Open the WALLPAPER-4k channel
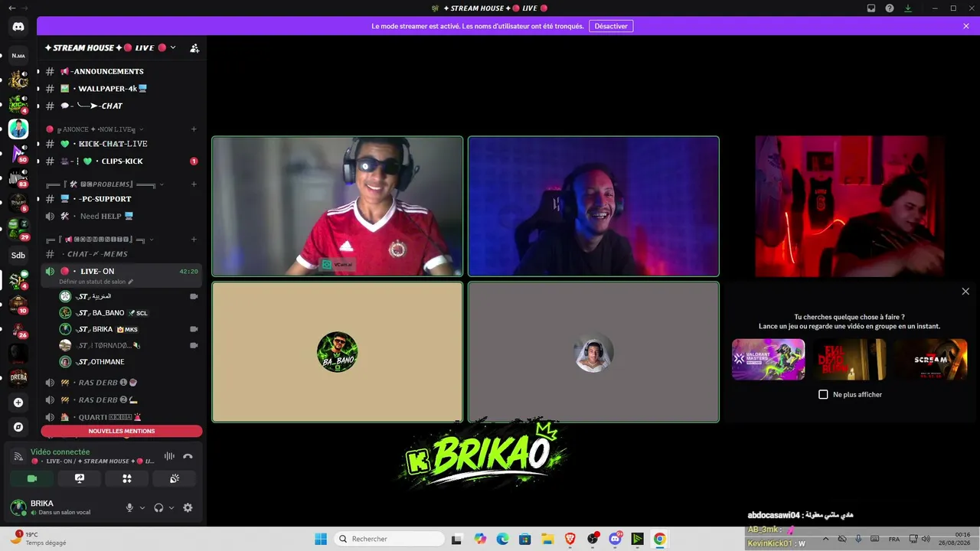980x551 pixels. click(x=122, y=89)
